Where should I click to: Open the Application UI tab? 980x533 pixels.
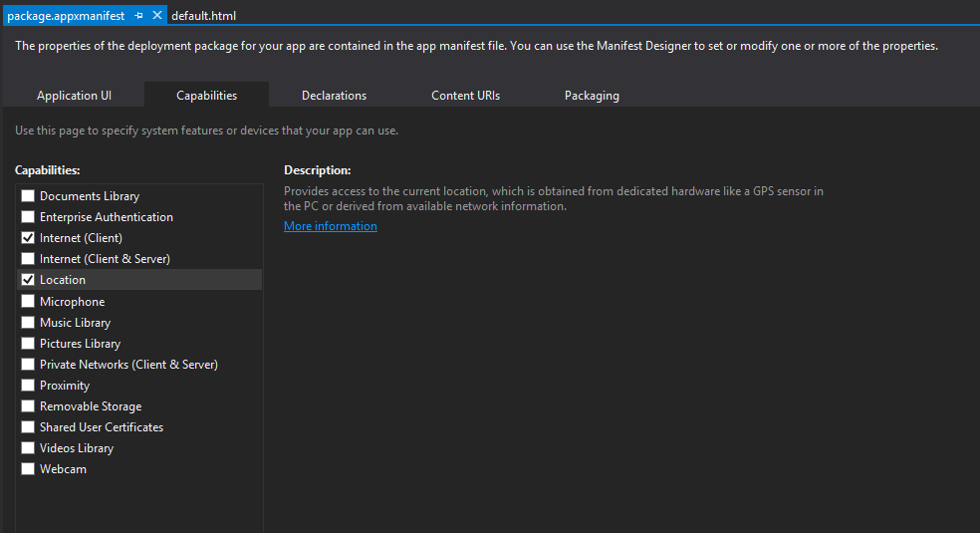(x=74, y=96)
